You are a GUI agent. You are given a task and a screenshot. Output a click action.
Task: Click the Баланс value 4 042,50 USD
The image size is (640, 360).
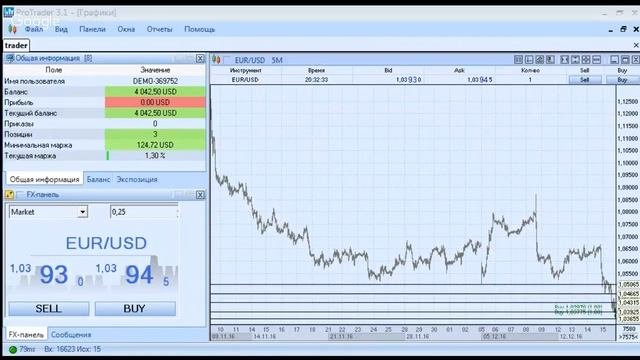(x=155, y=91)
